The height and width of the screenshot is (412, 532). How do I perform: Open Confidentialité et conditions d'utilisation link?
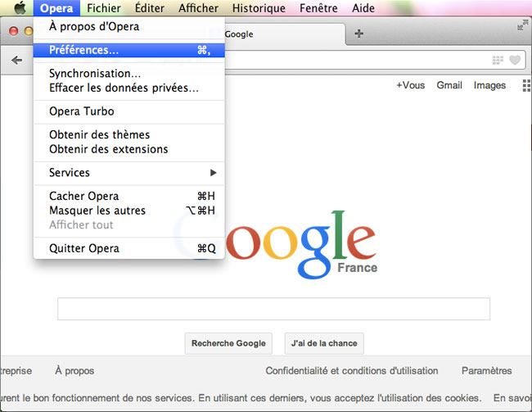point(352,370)
